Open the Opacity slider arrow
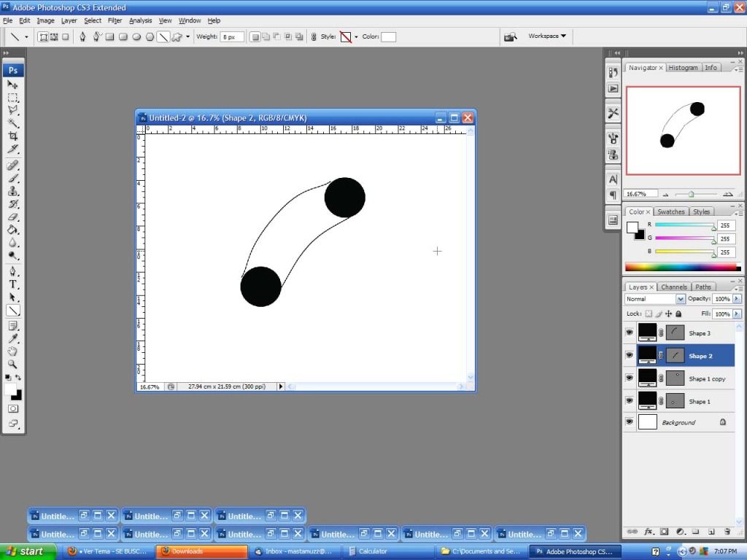Image resolution: width=747 pixels, height=560 pixels. (x=737, y=298)
